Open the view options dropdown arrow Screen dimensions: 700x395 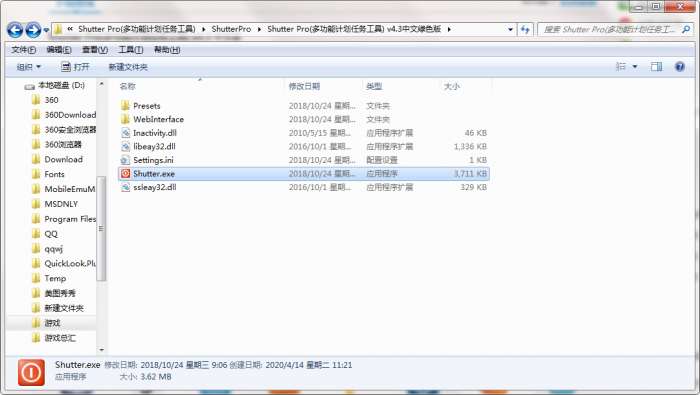pyautogui.click(x=635, y=67)
